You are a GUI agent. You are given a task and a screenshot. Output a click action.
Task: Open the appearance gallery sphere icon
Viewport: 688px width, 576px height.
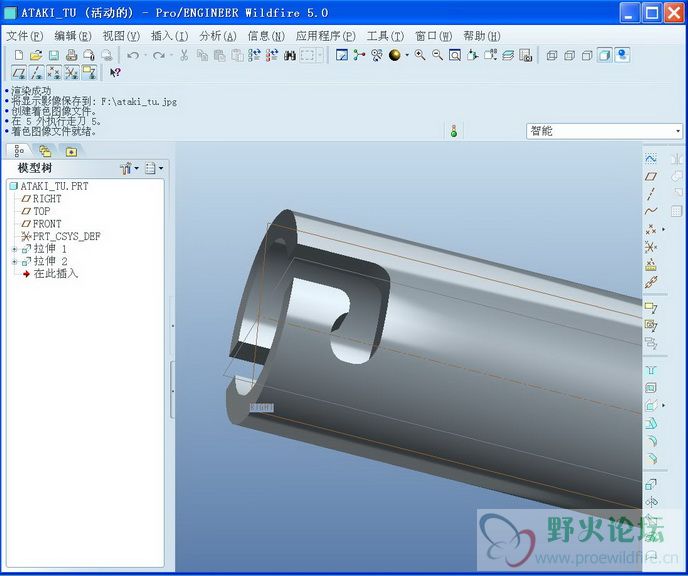click(x=394, y=55)
